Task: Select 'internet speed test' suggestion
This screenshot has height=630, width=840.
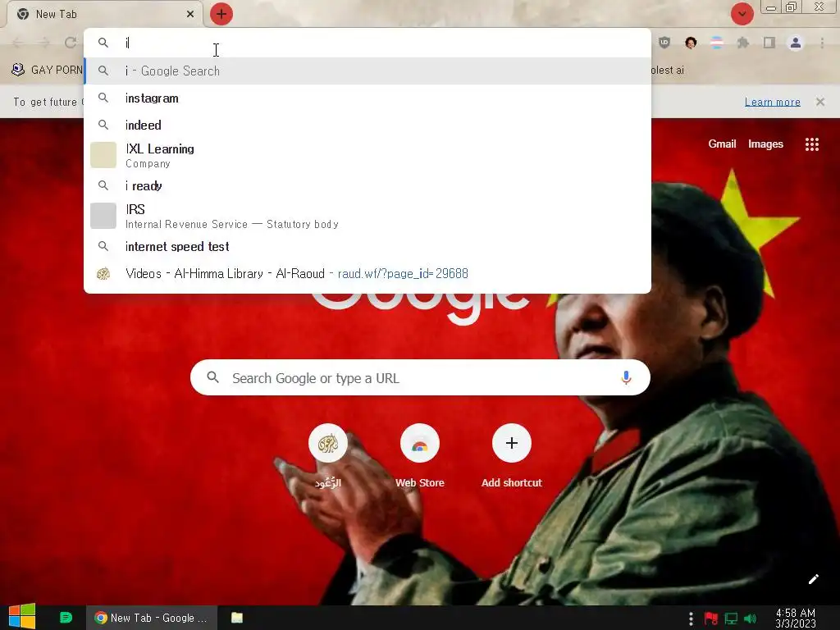Action: 367,246
